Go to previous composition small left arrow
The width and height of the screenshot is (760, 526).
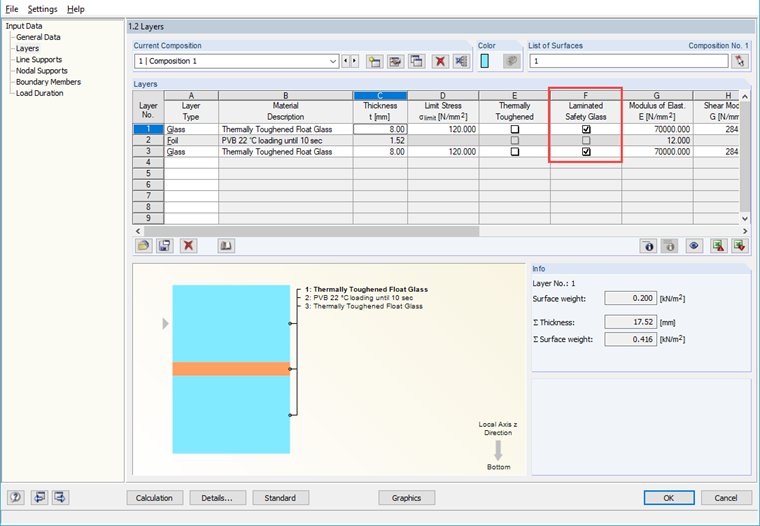[346, 61]
